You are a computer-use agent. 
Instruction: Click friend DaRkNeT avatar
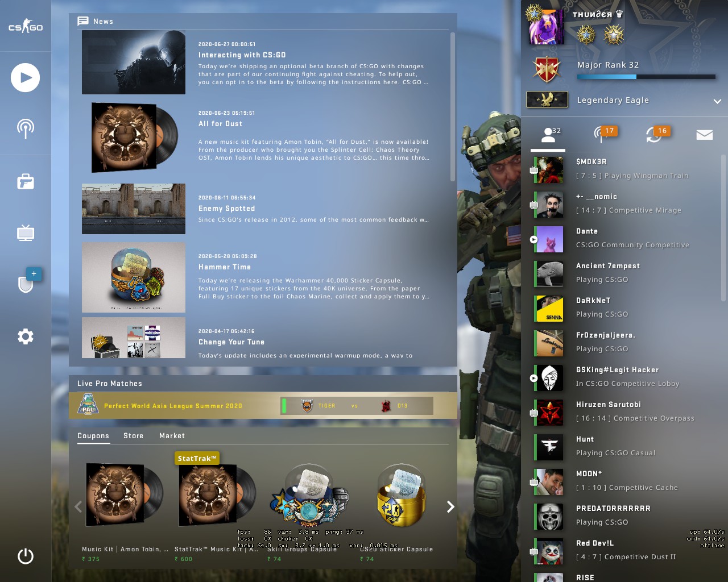pyautogui.click(x=549, y=308)
